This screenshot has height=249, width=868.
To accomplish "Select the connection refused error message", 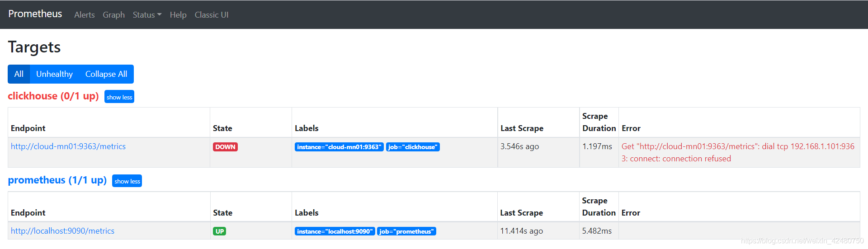I will [x=738, y=152].
